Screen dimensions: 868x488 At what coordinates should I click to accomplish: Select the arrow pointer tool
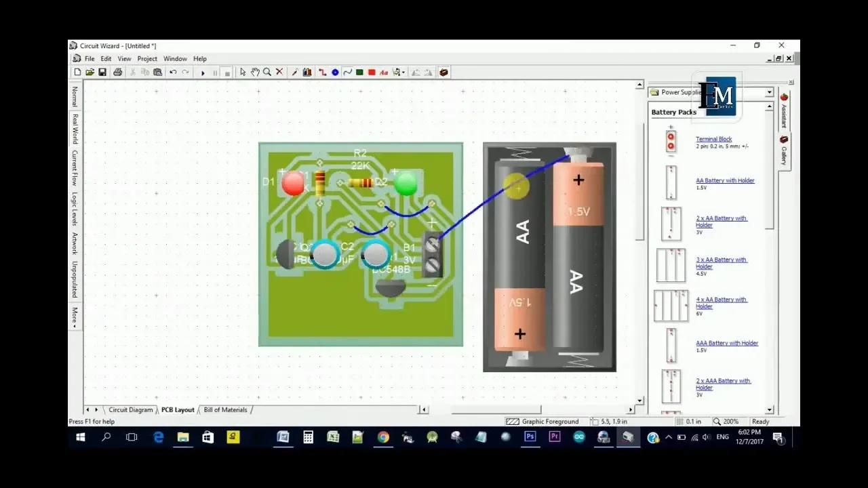tap(242, 72)
